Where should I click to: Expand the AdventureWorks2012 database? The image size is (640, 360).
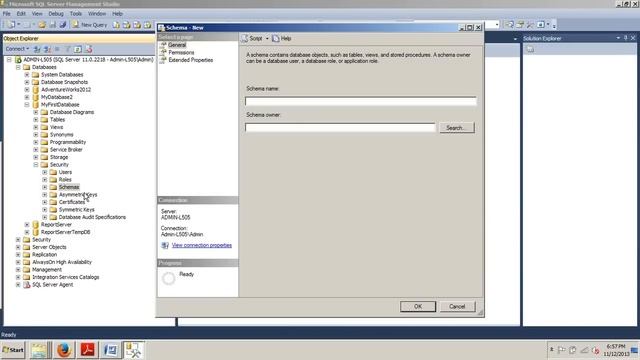[27, 90]
